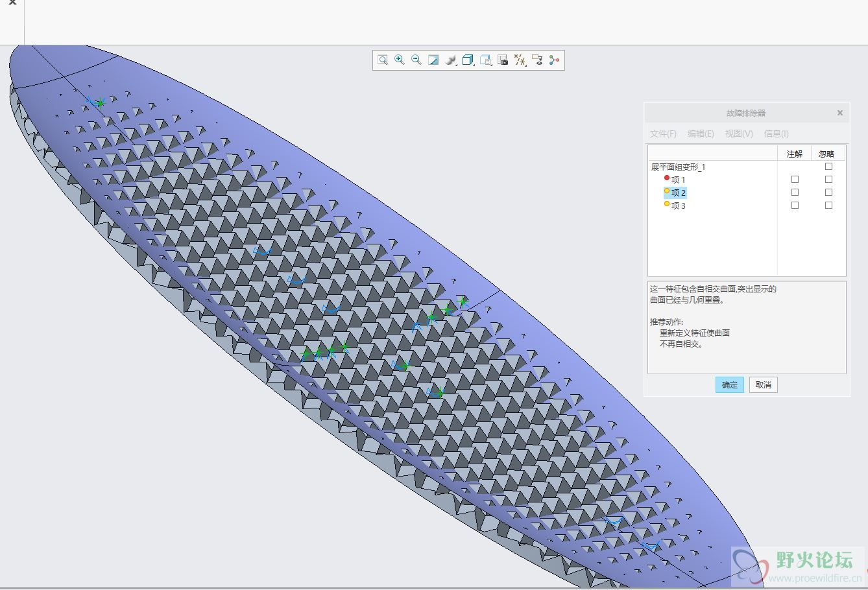
Task: Select the Zoom Out magnifier tool
Action: 416,60
